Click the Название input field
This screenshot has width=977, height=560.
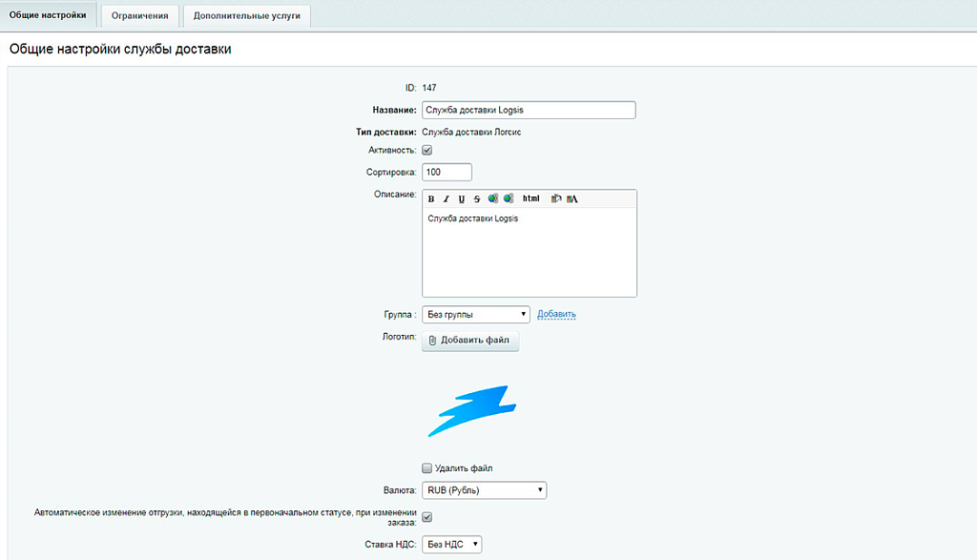[529, 110]
